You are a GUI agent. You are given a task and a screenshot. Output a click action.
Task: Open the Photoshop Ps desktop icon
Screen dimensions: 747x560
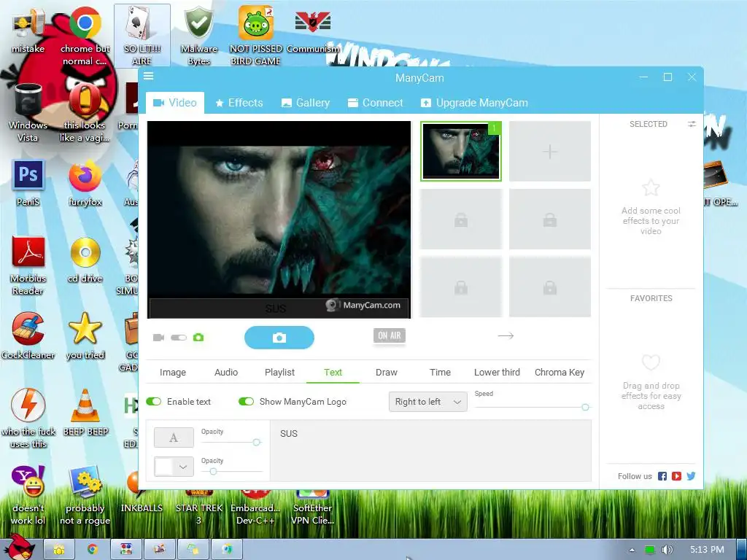click(x=28, y=183)
